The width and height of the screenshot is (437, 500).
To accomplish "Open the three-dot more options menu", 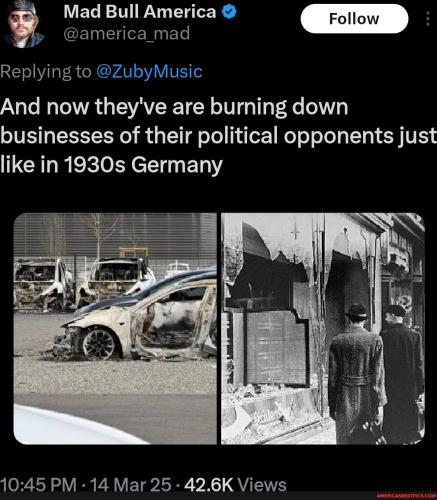I will coord(428,19).
